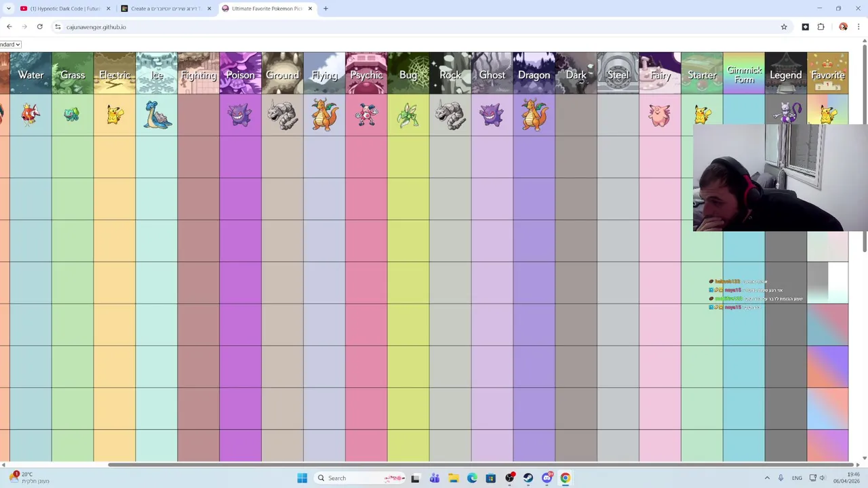Click the Scyther sprite in the Bug column

point(408,115)
